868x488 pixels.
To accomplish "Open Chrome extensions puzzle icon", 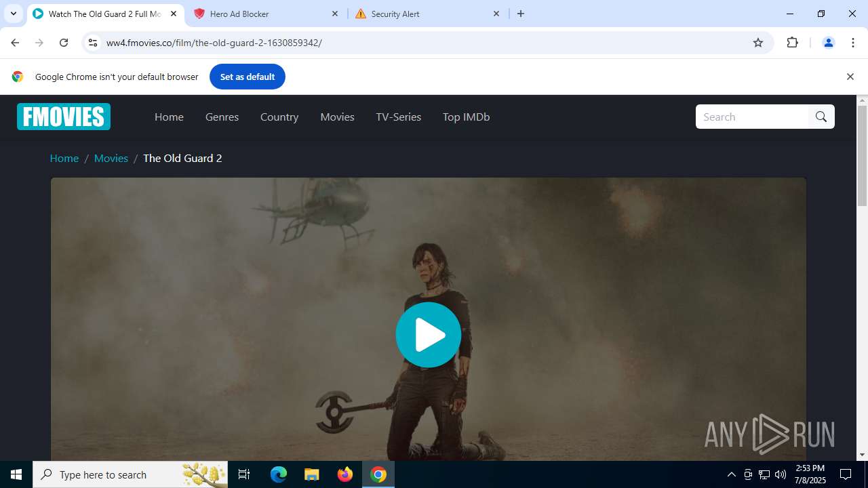I will (x=792, y=43).
